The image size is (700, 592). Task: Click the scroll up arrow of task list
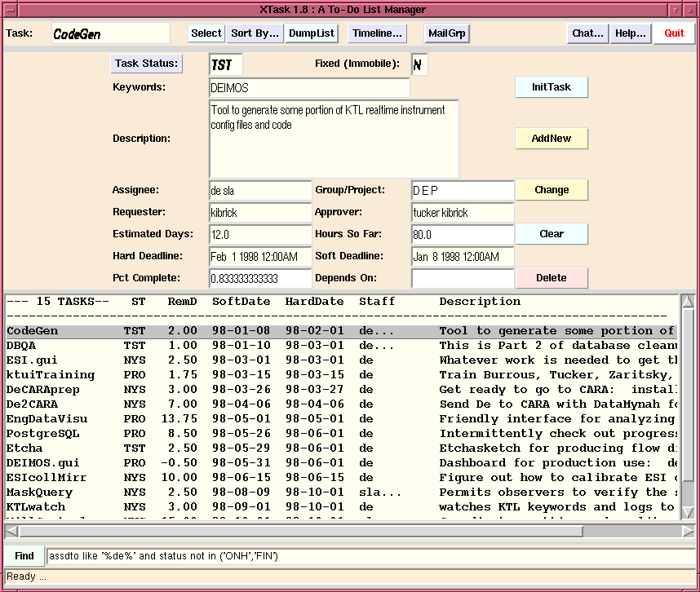[x=688, y=303]
